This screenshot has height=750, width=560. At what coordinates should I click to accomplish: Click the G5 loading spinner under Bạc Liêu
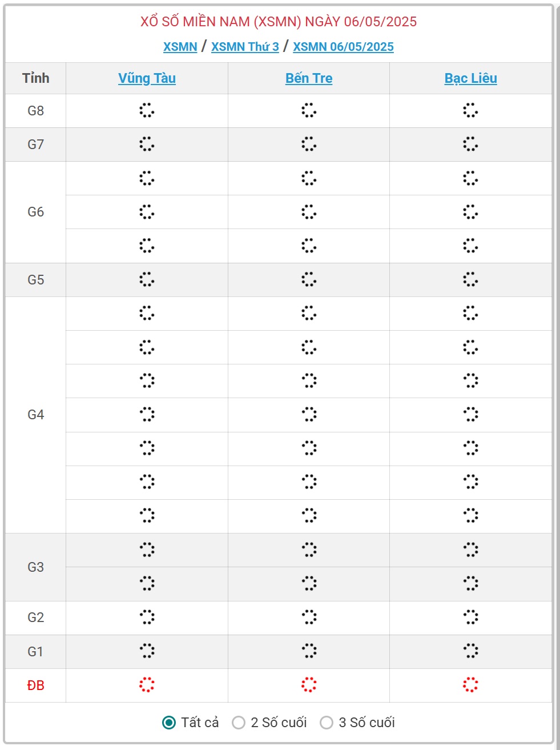coord(470,279)
